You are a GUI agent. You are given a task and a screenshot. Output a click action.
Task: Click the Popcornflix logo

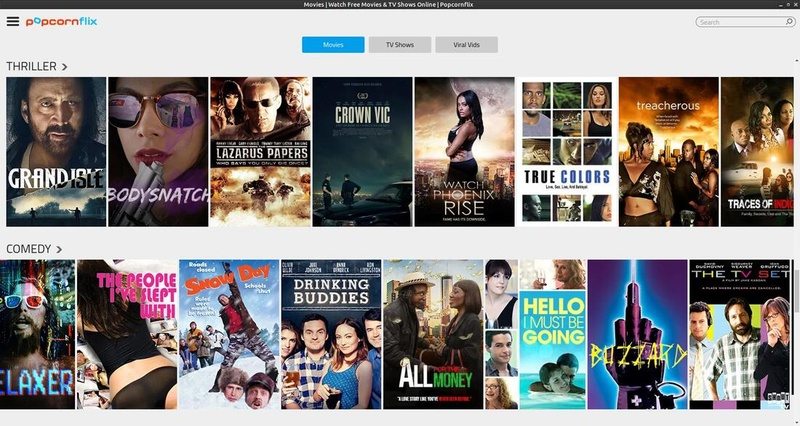click(x=61, y=22)
